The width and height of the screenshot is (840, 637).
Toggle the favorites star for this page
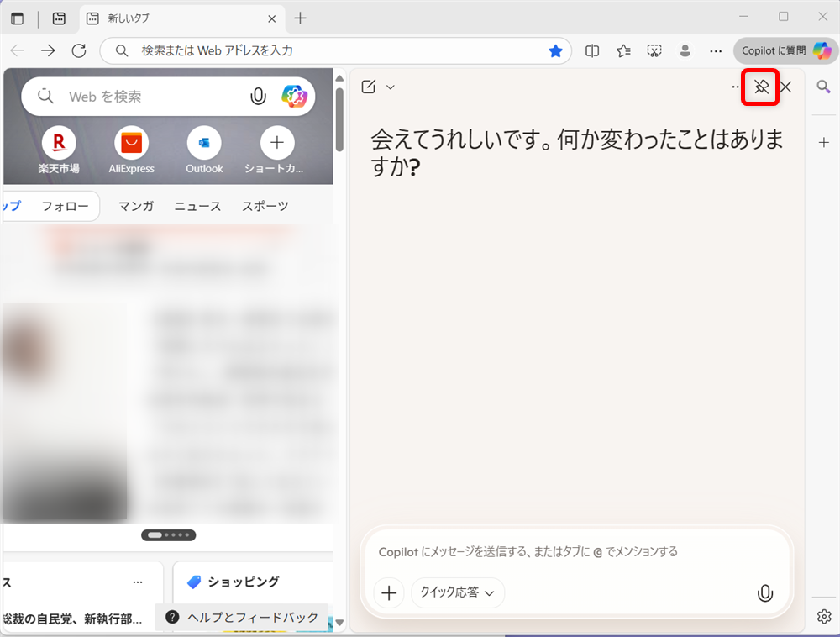(x=555, y=50)
